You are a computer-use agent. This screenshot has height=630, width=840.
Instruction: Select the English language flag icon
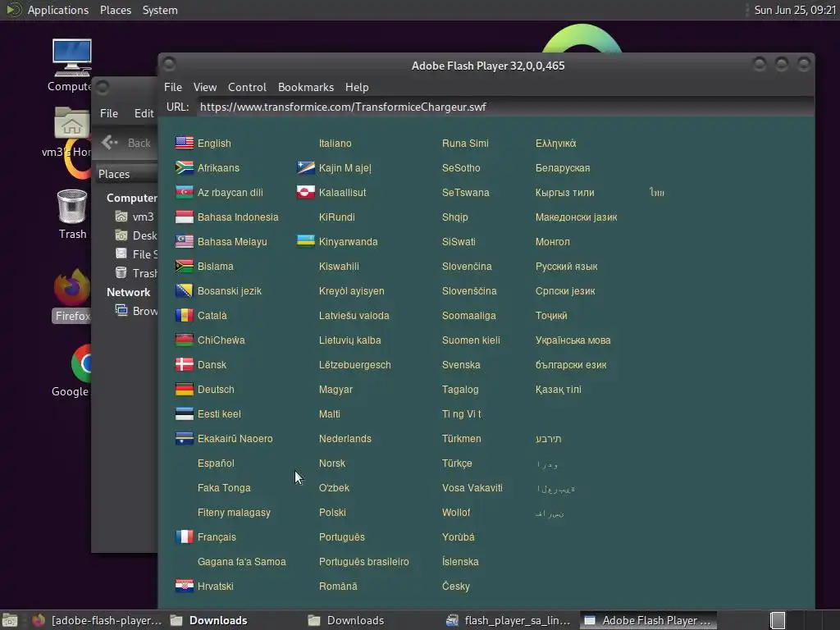point(185,143)
